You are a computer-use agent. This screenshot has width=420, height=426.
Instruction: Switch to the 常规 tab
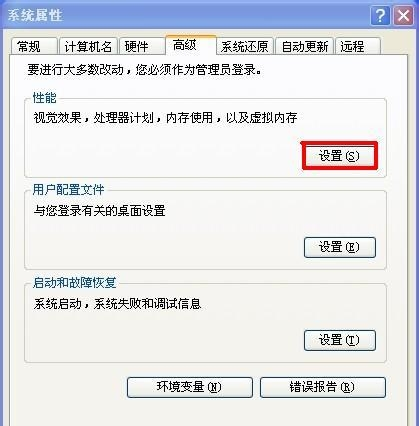point(34,46)
